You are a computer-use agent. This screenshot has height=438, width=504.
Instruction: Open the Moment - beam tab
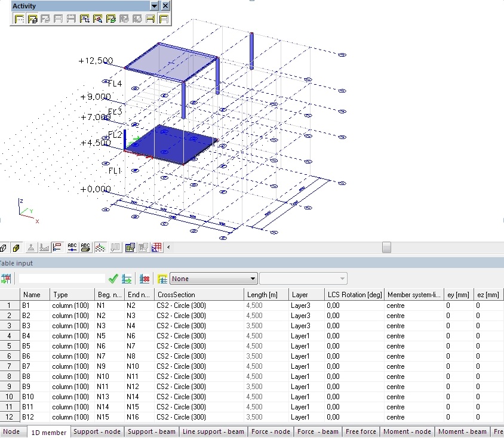point(463,431)
